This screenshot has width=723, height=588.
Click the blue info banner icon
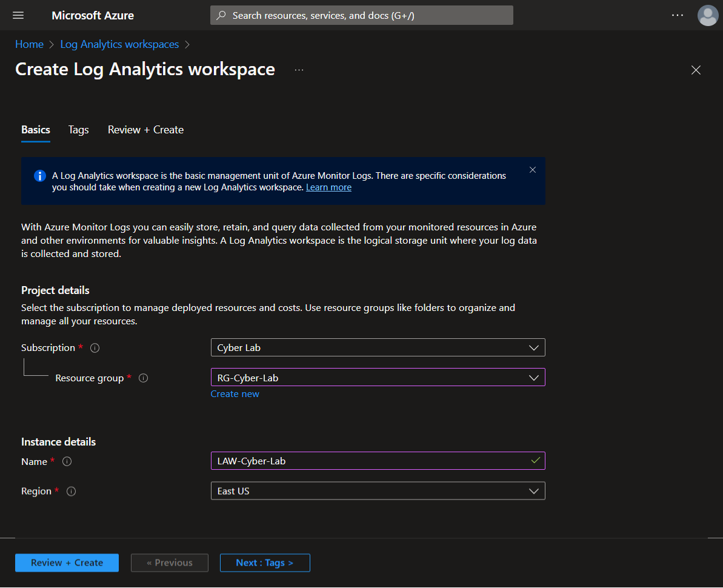point(40,176)
